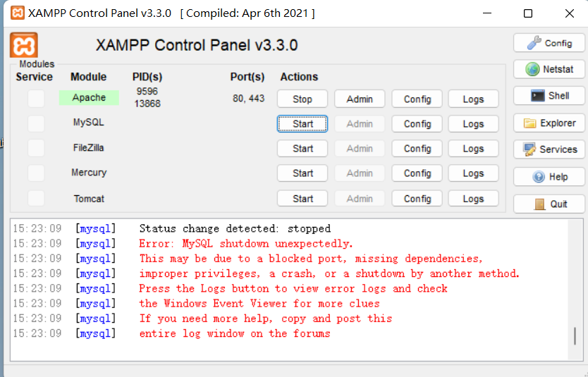Image resolution: width=588 pixels, height=377 pixels.
Task: Click log line 'This may be due to a blocked port'
Action: click(310, 259)
